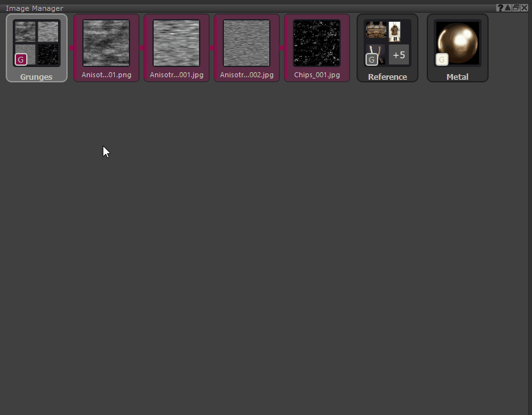Open the panel help question mark icon
Viewport: 532px width, 415px height.
tap(500, 8)
